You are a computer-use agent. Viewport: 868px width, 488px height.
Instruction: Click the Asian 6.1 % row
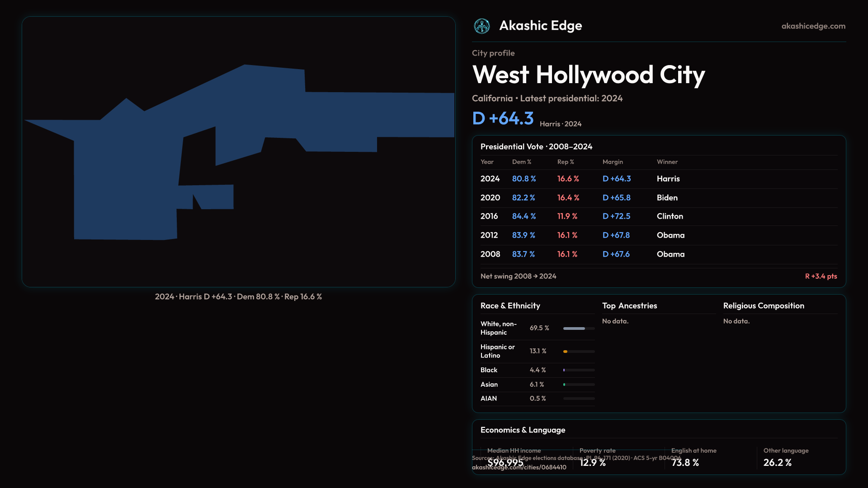pyautogui.click(x=537, y=385)
